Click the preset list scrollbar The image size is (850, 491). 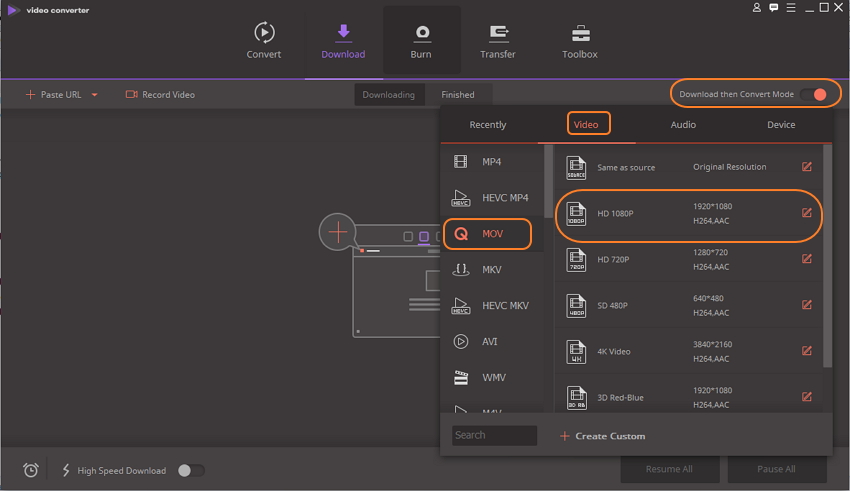827,256
